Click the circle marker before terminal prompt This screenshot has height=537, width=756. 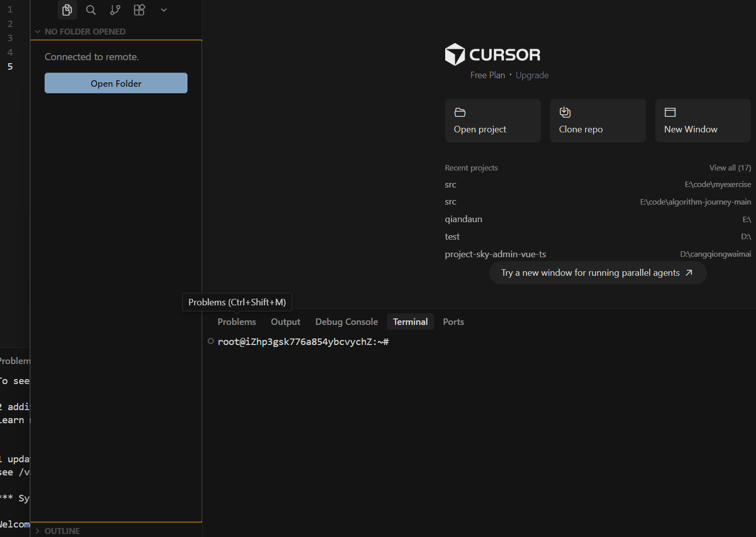pyautogui.click(x=211, y=341)
